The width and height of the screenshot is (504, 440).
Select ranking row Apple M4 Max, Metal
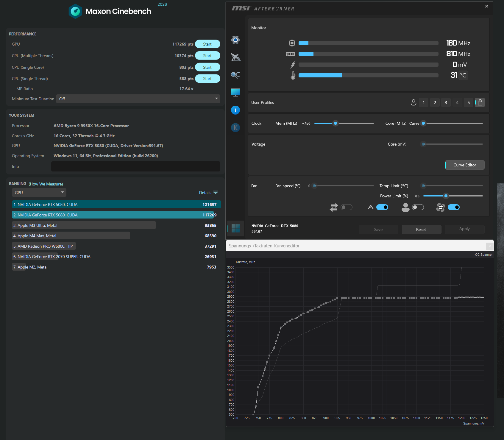click(x=116, y=236)
